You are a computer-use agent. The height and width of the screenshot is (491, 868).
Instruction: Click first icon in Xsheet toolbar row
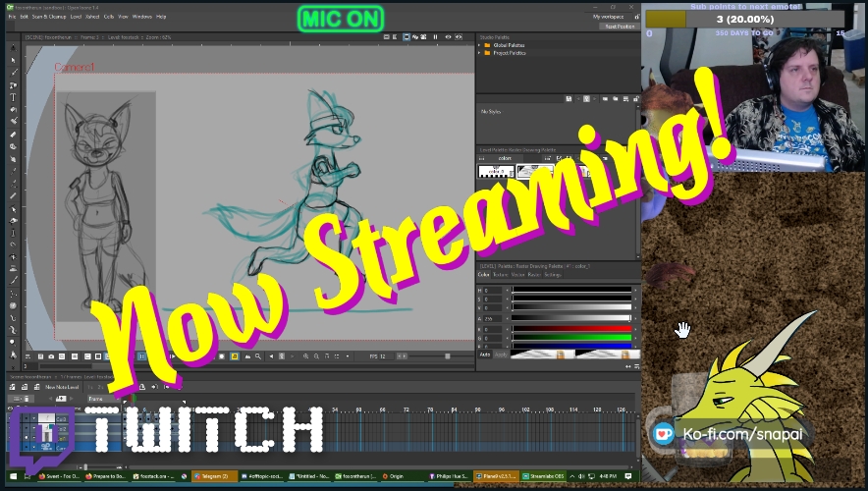12,387
